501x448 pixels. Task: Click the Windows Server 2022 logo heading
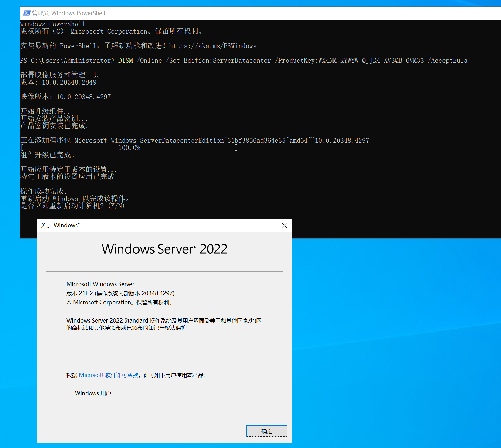[164, 249]
